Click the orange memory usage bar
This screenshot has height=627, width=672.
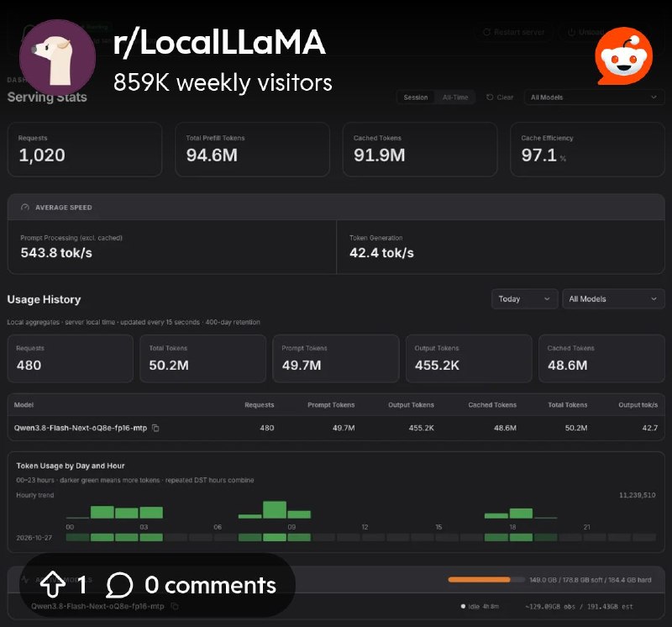pos(479,580)
